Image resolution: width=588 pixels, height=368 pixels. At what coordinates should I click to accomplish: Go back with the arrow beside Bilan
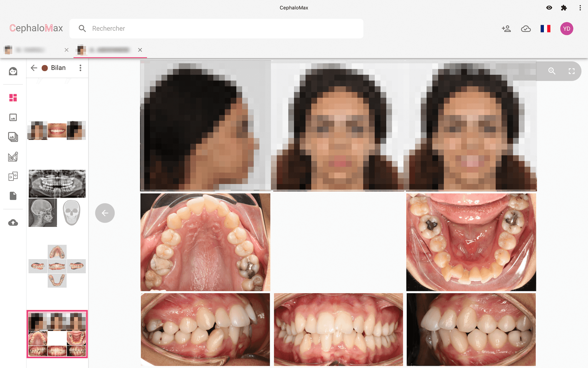(34, 68)
